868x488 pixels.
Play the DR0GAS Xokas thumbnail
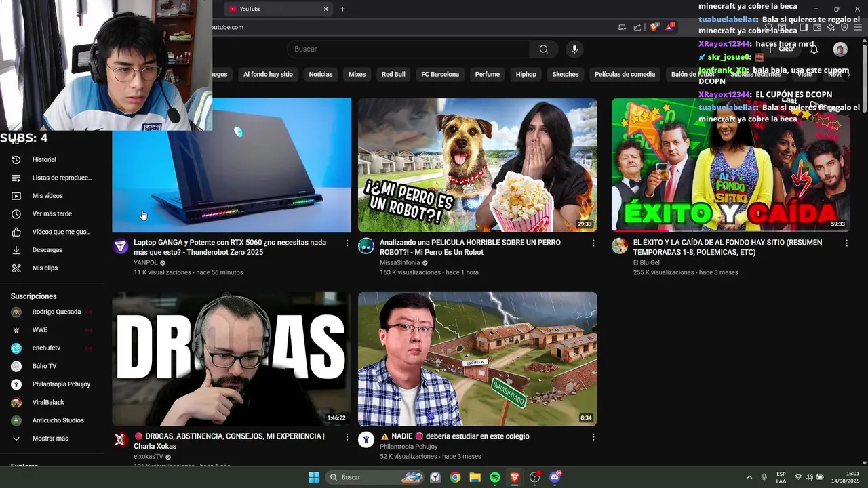coord(231,359)
